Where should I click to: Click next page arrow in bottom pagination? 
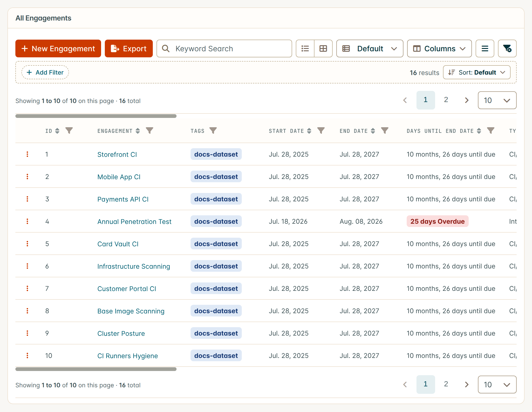(x=467, y=385)
